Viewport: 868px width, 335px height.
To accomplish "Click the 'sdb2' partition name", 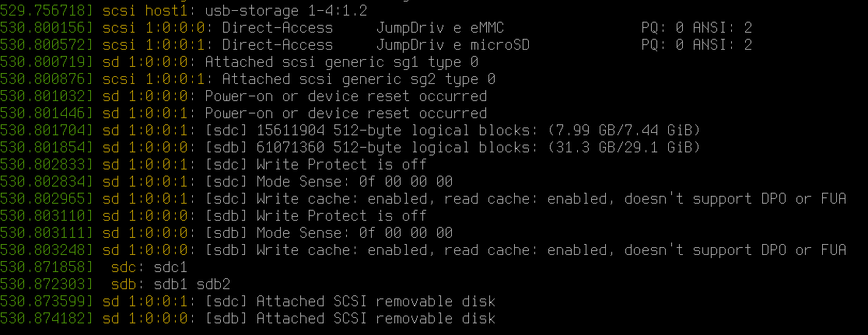I will point(213,284).
